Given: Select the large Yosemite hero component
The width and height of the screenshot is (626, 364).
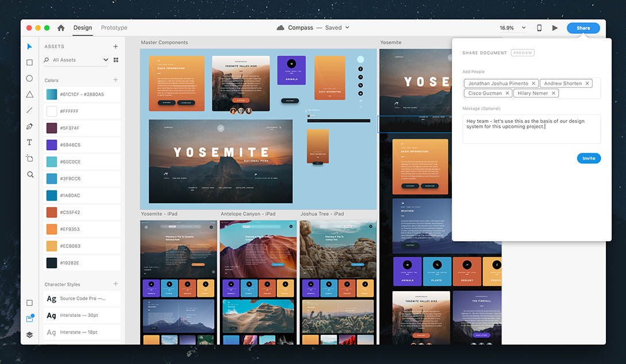Looking at the screenshot, I should (221, 161).
